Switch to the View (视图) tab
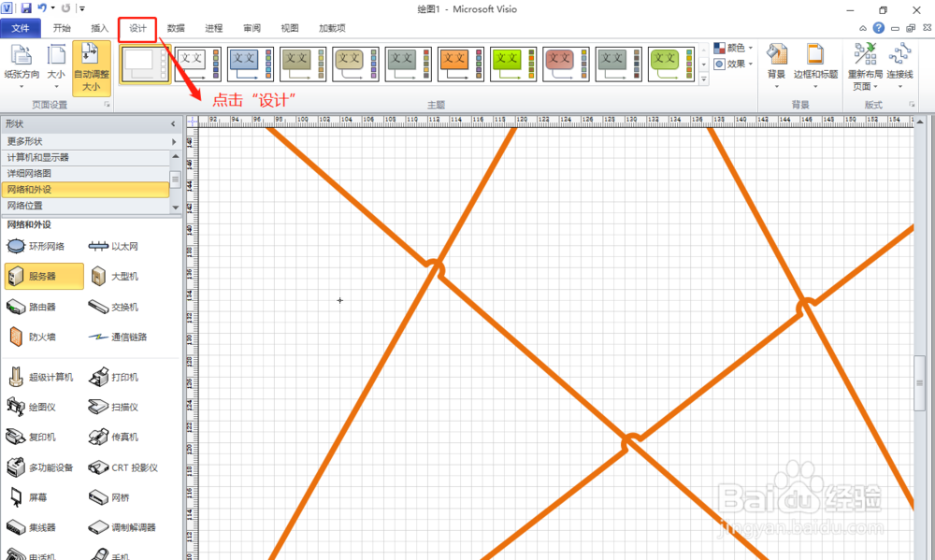Image resolution: width=935 pixels, height=560 pixels. click(290, 28)
